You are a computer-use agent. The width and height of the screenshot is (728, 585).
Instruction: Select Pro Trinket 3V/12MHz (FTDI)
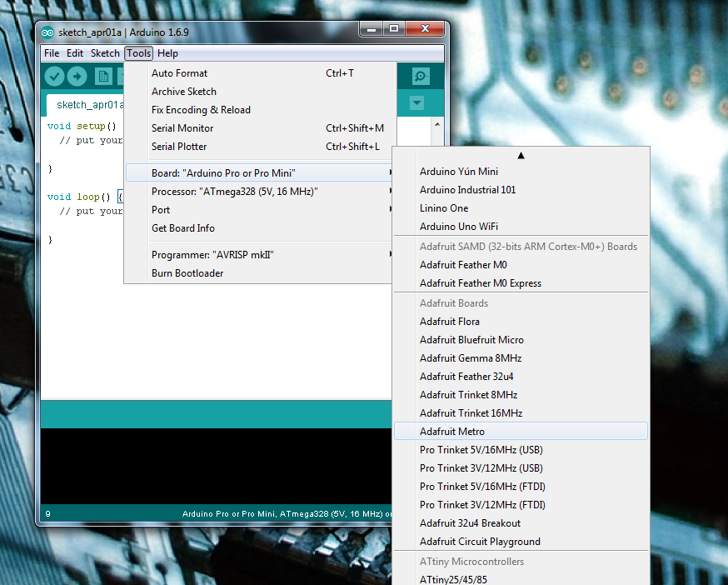pyautogui.click(x=521, y=505)
